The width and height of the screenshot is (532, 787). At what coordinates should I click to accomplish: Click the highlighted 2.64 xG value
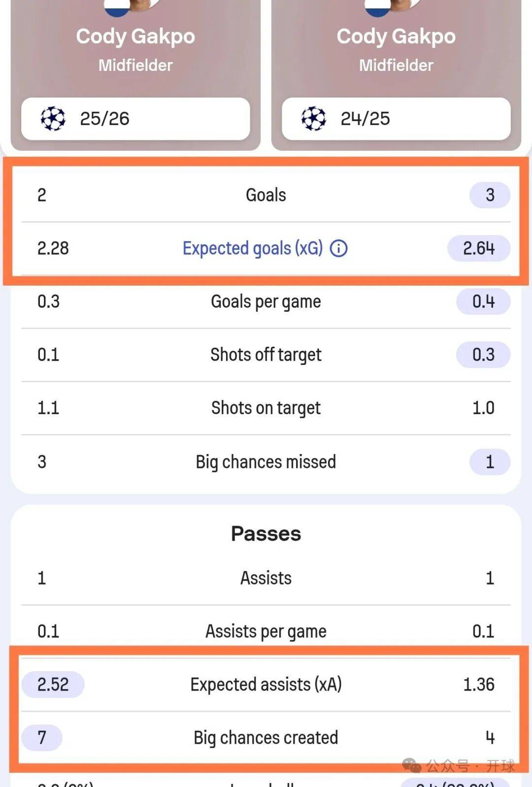pyautogui.click(x=478, y=248)
